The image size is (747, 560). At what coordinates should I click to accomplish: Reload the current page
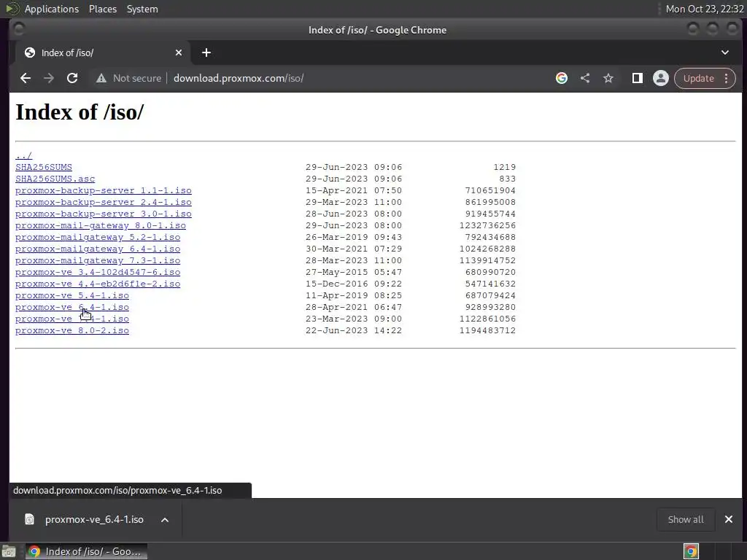click(72, 78)
